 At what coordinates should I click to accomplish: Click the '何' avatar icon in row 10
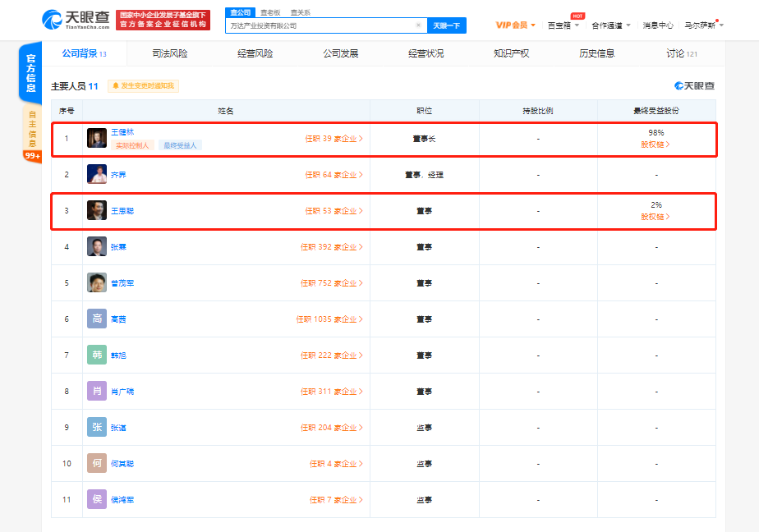point(97,463)
